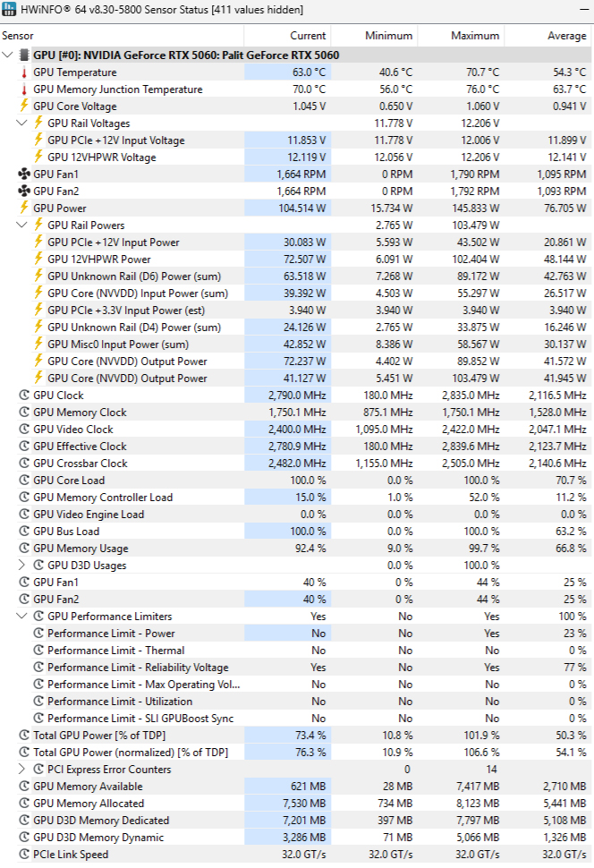Select GPU Unknown Rail (D6) Power (sum) row
594x868 pixels.
[x=295, y=276]
